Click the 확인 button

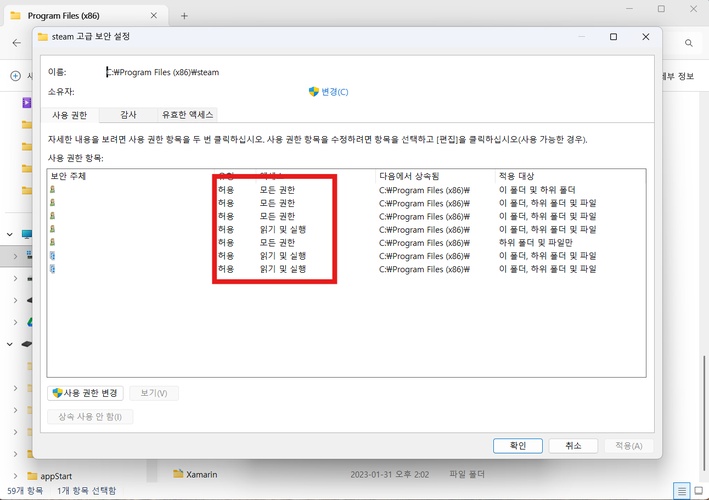[x=518, y=446]
